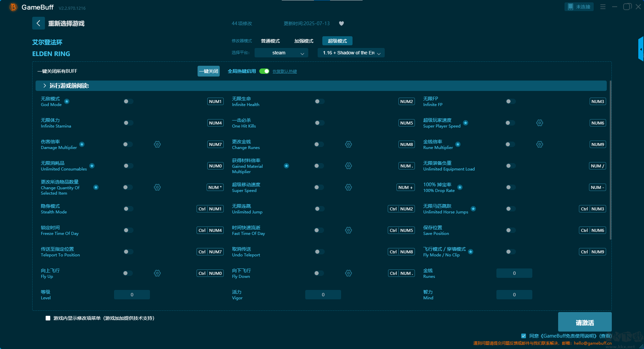Open Fast Time Of Day settings gear
This screenshot has width=644, height=349.
click(348, 230)
